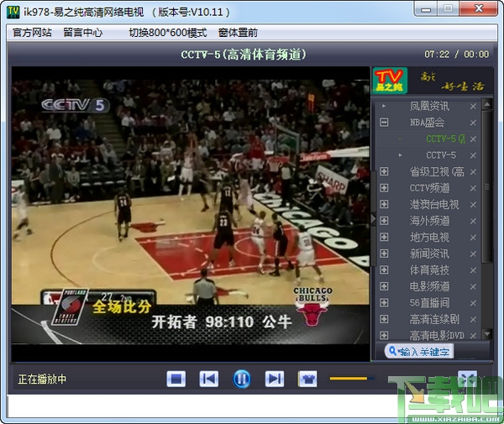504x424 pixels.
Task: Open the skin changer shirt icon
Action: click(x=307, y=379)
